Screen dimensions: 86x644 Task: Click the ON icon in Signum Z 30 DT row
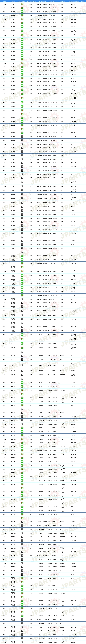coord(22,424)
